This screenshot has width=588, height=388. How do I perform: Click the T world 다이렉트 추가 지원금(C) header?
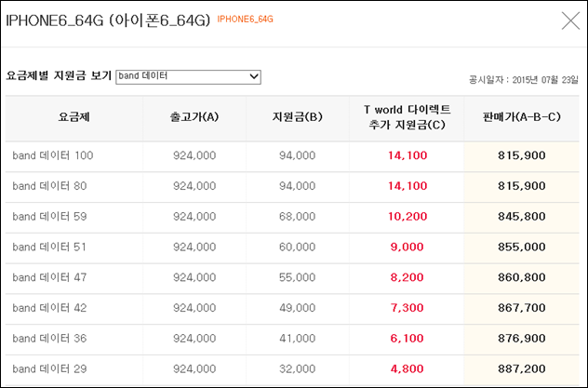point(407,117)
